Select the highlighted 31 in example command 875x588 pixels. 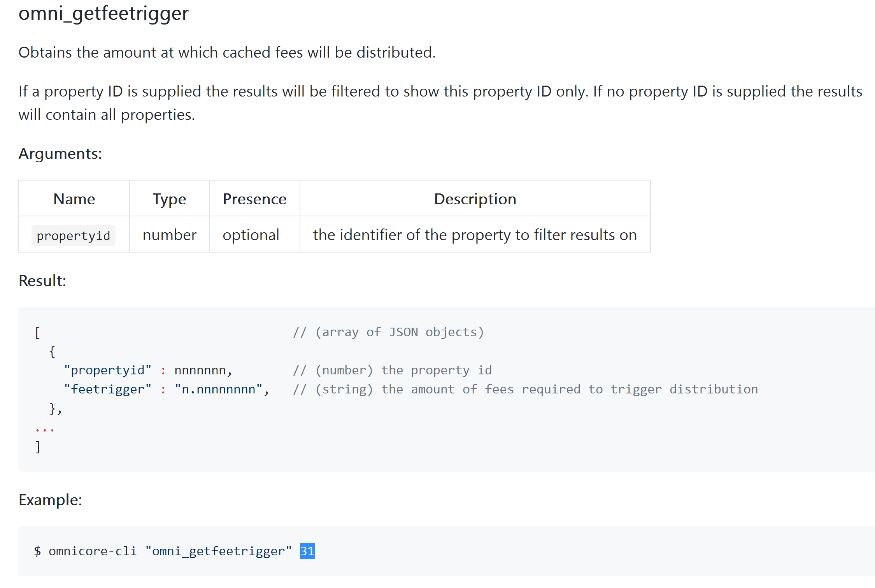307,551
